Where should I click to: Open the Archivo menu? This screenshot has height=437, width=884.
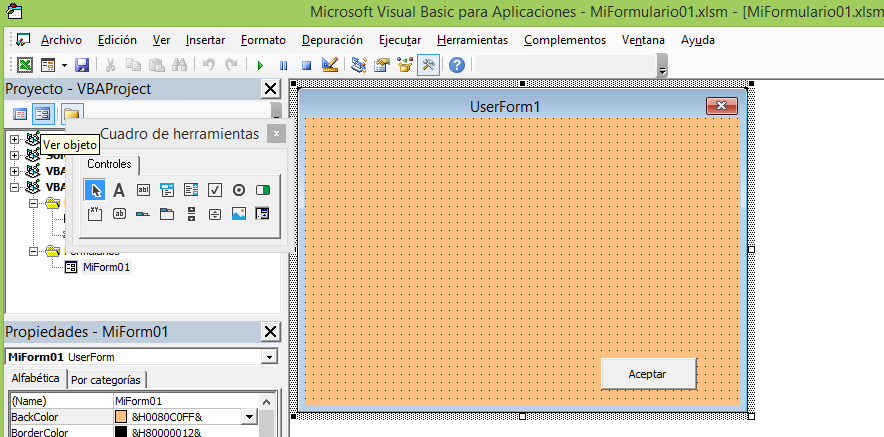pyautogui.click(x=61, y=40)
